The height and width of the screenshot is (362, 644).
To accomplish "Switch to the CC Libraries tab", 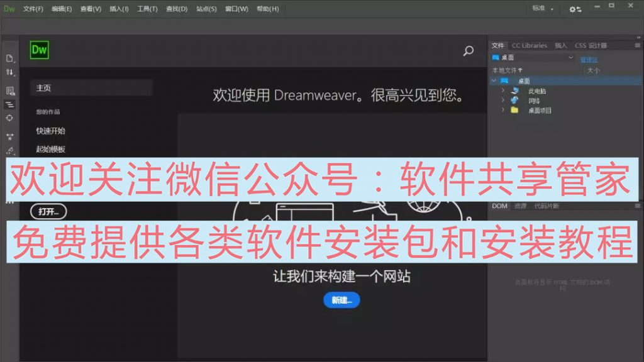I will [x=530, y=45].
